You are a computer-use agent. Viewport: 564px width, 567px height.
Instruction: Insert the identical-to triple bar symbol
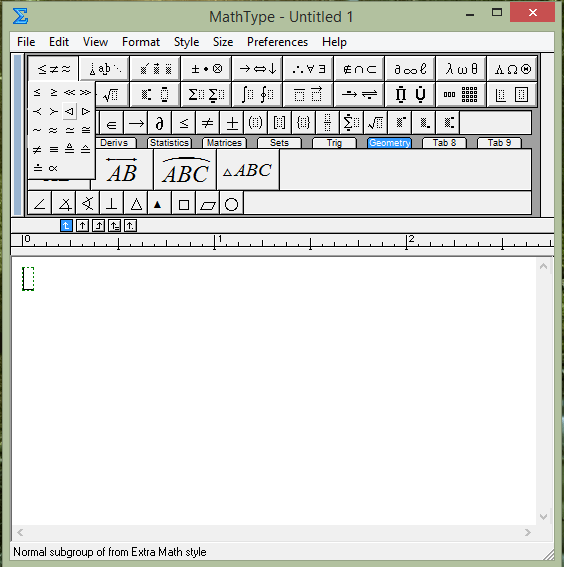54,149
